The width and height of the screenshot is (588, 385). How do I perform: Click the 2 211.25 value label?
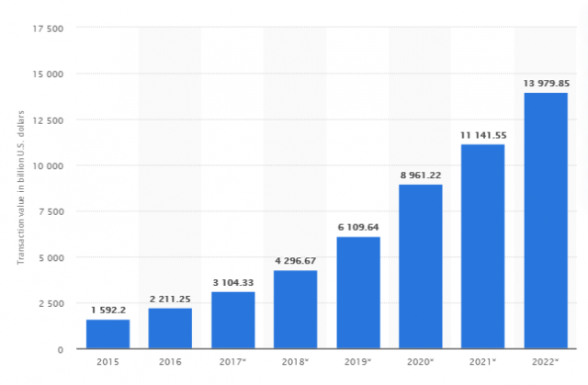[170, 299]
